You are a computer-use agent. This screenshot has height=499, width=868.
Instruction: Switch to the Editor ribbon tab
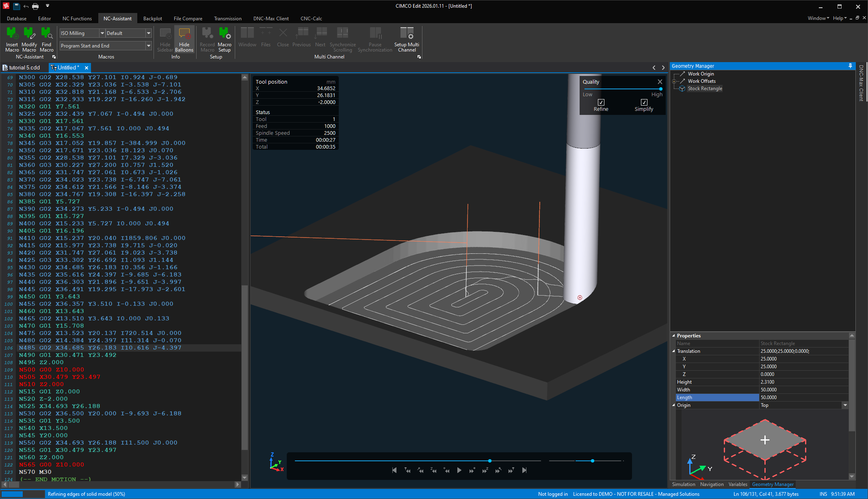pyautogui.click(x=44, y=19)
